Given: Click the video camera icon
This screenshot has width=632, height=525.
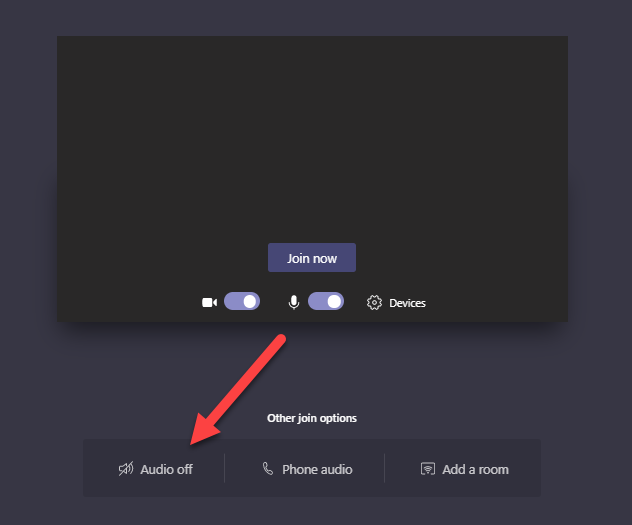Looking at the screenshot, I should click(209, 302).
